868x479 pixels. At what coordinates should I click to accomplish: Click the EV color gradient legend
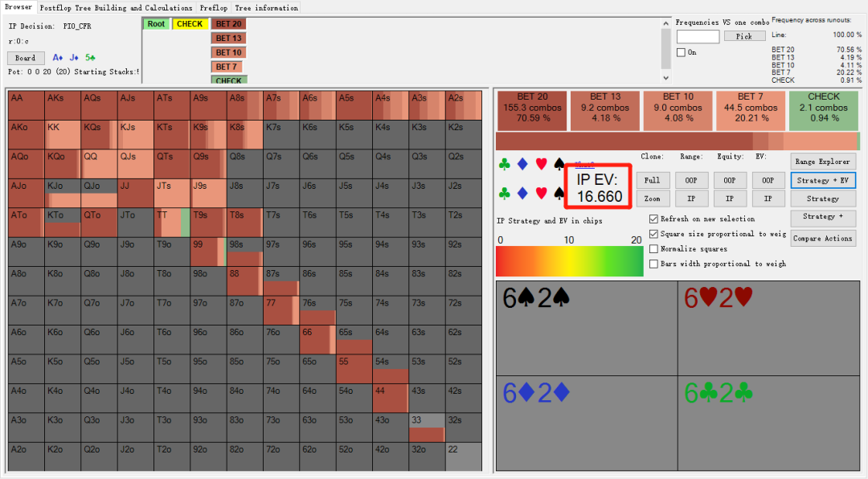point(570,261)
